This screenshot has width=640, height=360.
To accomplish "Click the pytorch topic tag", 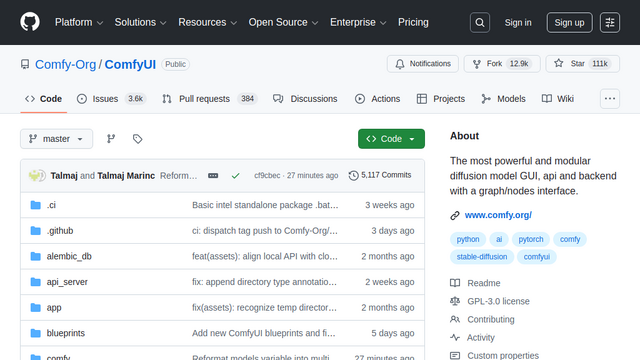I will [x=531, y=239].
